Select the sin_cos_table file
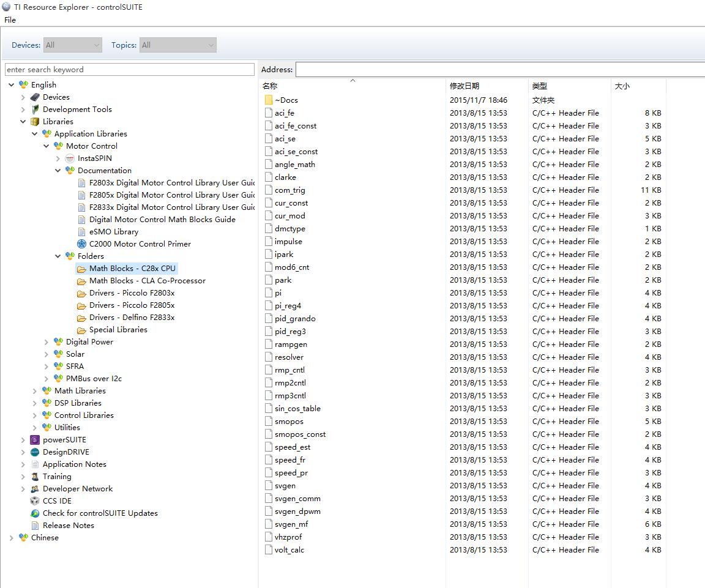This screenshot has width=705, height=588. [x=297, y=408]
